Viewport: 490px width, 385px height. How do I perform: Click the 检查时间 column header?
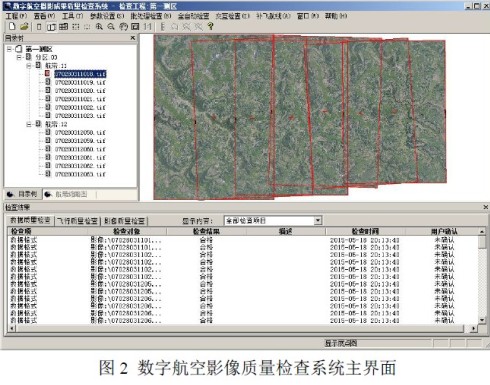pyautogui.click(x=365, y=231)
